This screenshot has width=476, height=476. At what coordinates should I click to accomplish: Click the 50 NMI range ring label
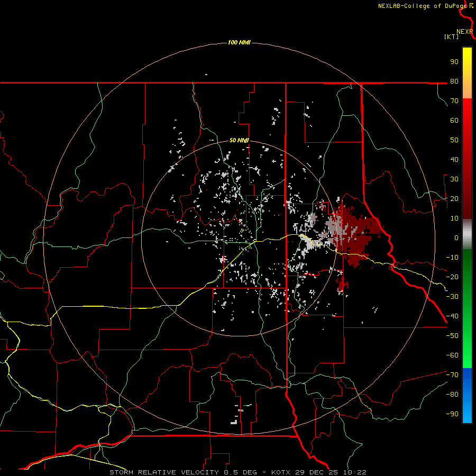[x=239, y=140]
